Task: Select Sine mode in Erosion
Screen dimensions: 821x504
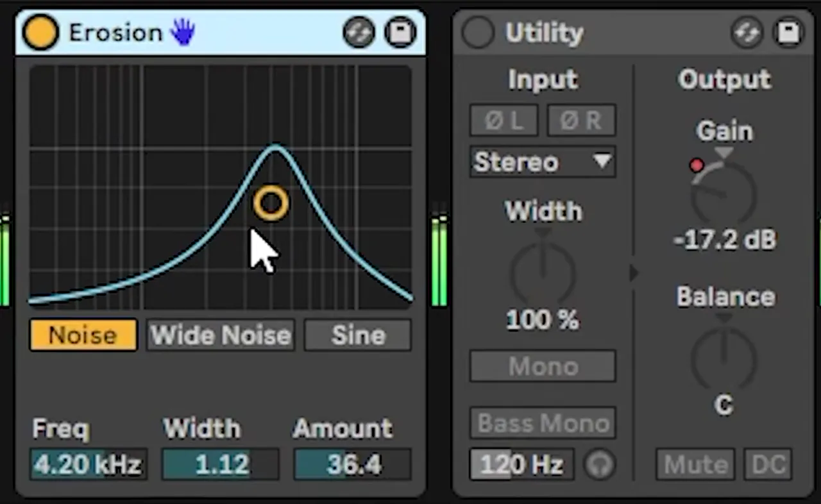Action: coord(358,335)
